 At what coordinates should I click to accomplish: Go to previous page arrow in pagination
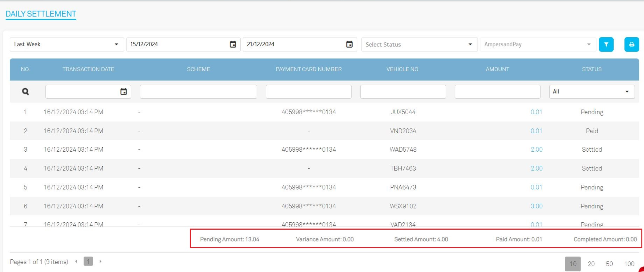[x=76, y=261]
